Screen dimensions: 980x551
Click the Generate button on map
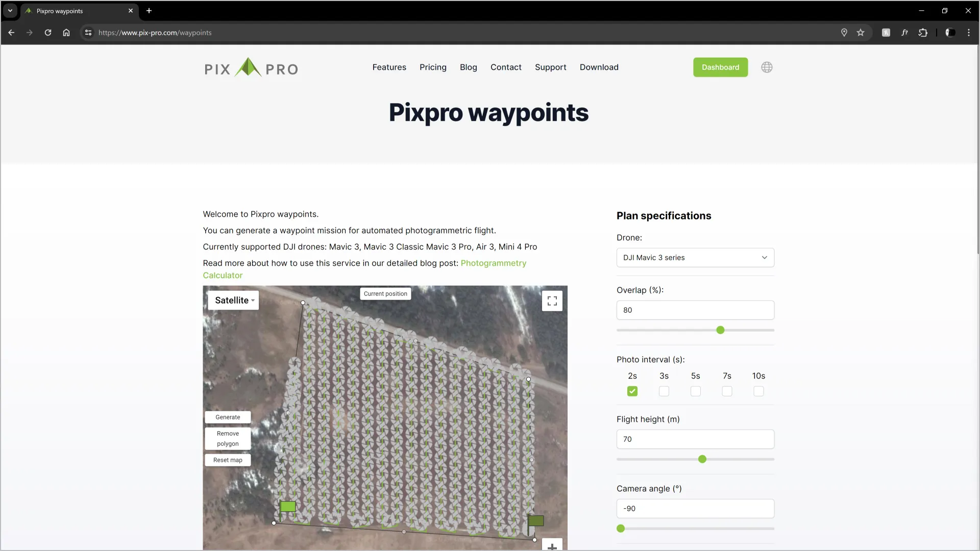pyautogui.click(x=228, y=417)
